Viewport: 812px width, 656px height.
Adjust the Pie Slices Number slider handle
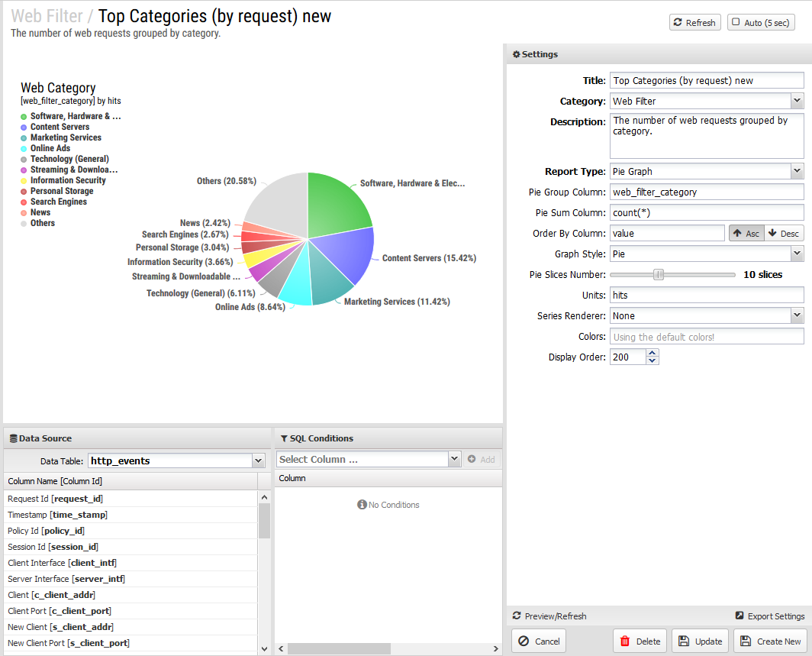click(x=658, y=275)
